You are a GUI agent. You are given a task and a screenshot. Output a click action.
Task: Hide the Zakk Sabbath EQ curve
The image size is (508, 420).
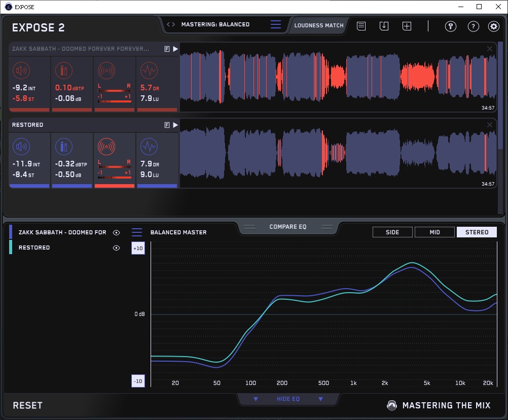(x=117, y=232)
